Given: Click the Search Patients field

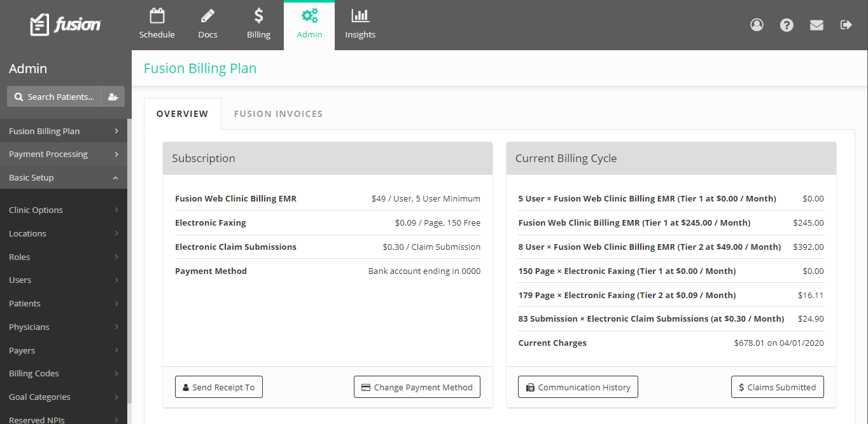Looking at the screenshot, I should tap(54, 97).
